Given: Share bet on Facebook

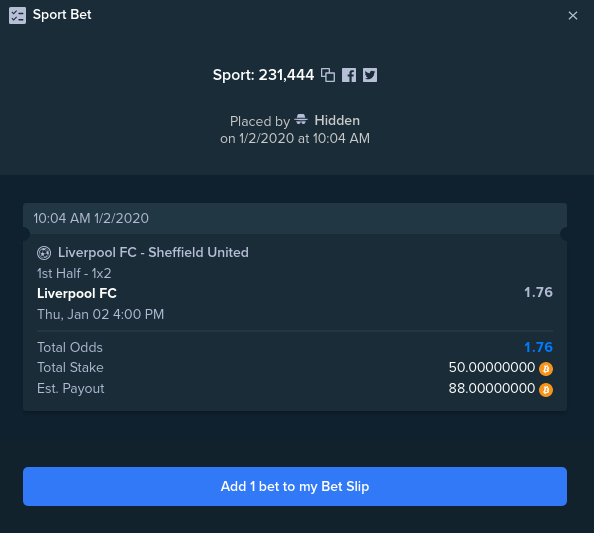Looking at the screenshot, I should [x=349, y=75].
